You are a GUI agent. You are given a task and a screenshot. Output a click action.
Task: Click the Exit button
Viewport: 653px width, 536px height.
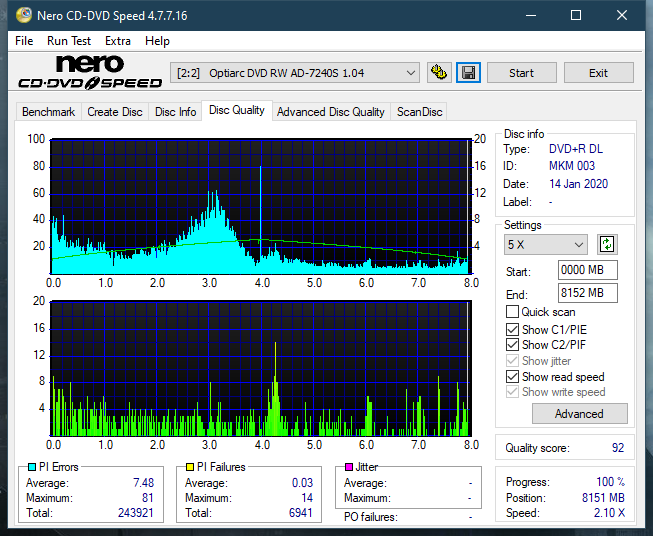click(598, 73)
